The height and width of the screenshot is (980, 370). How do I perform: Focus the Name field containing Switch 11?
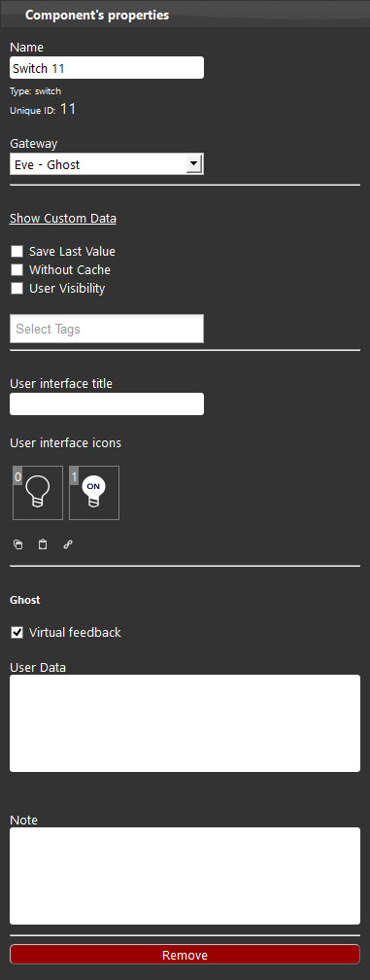(107, 67)
